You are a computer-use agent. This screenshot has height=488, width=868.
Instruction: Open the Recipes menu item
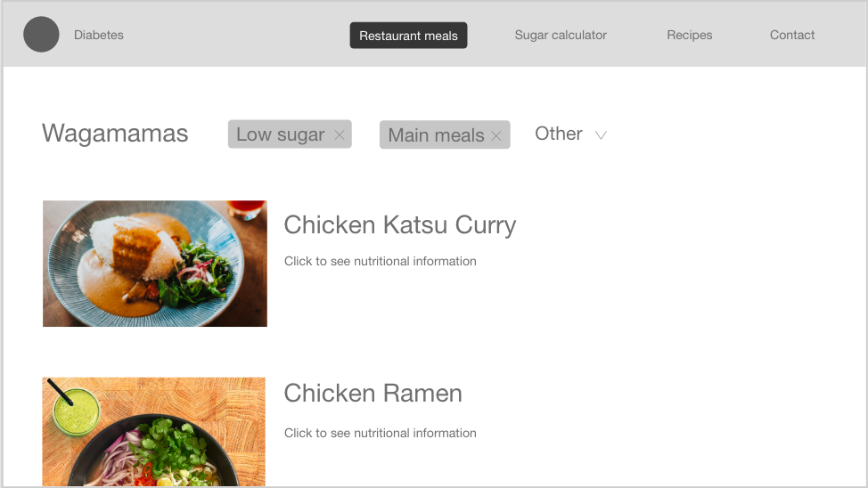point(689,35)
